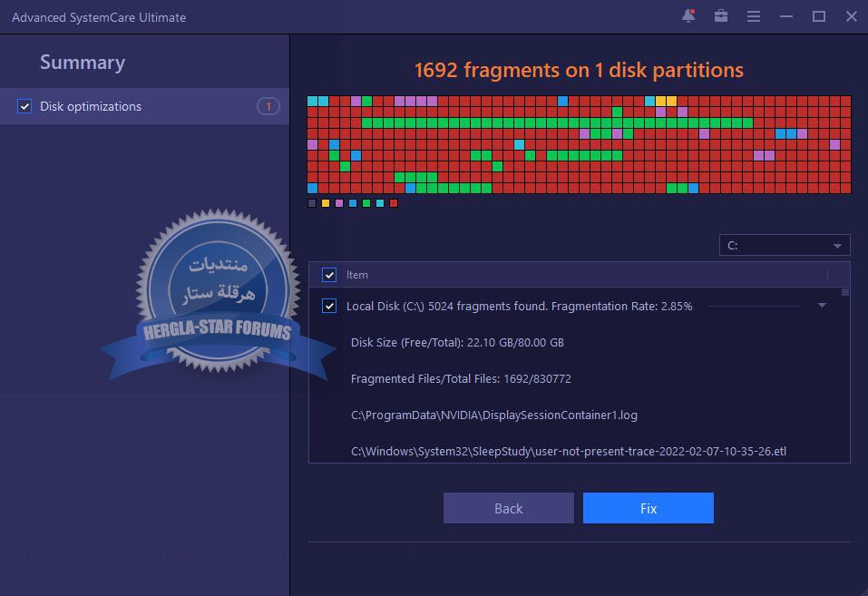Select the Disk Size (Free/Total) row
This screenshot has height=596, width=868.
pyautogui.click(x=457, y=342)
